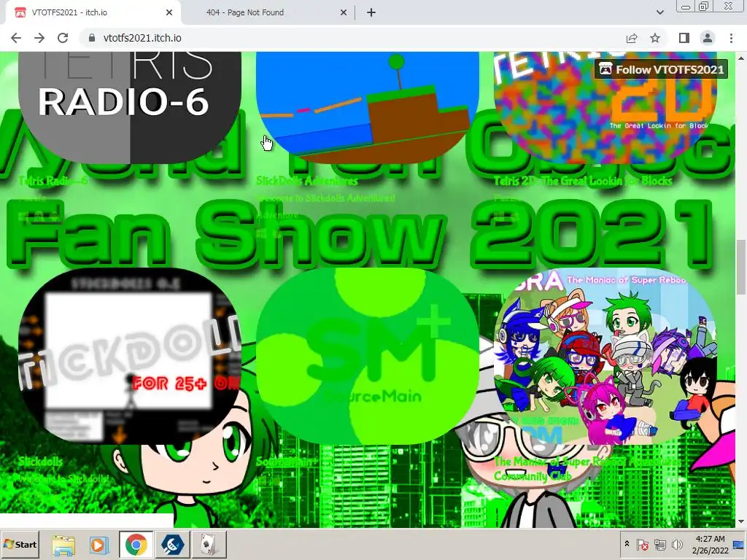
Task: Close the 404 - Page Not Found tab
Action: tap(344, 12)
